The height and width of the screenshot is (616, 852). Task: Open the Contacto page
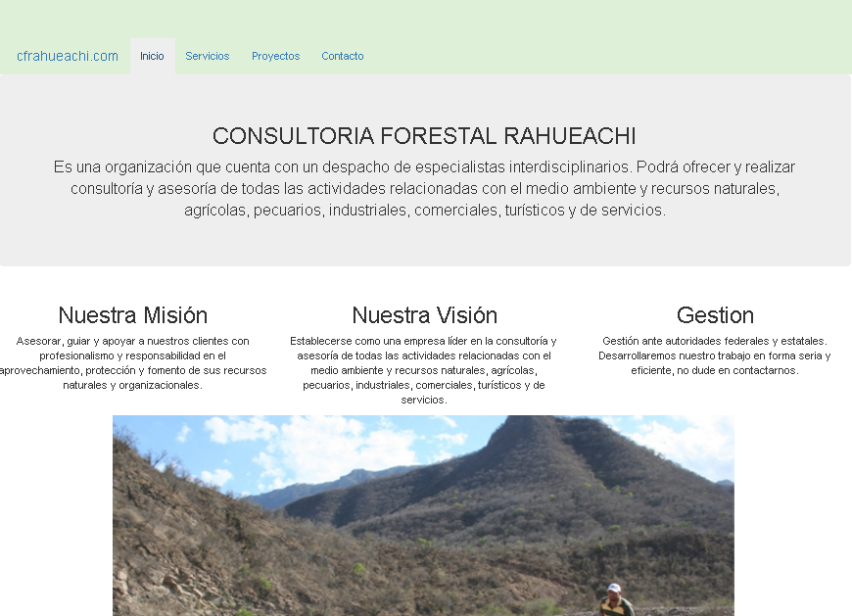343,56
